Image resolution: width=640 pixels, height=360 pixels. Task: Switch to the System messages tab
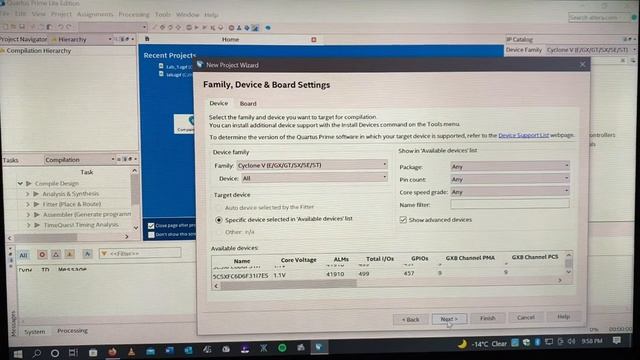point(35,332)
